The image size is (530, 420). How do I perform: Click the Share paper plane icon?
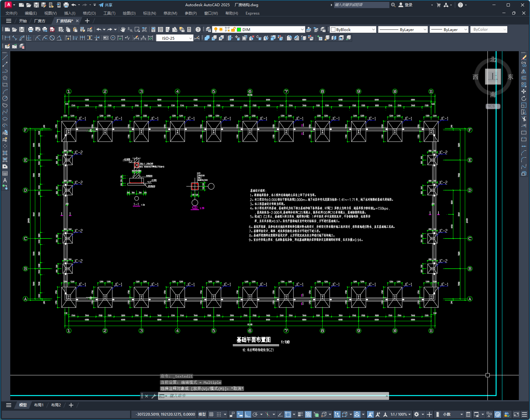(x=101, y=5)
